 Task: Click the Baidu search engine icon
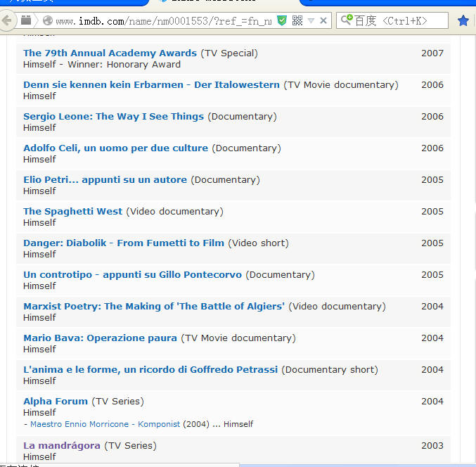(347, 20)
